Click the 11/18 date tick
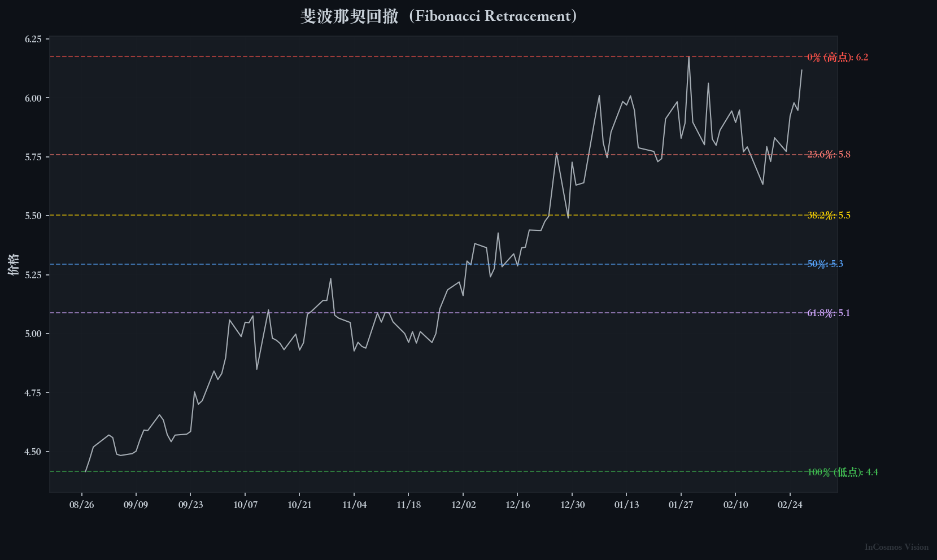The height and width of the screenshot is (560, 937). (409, 505)
